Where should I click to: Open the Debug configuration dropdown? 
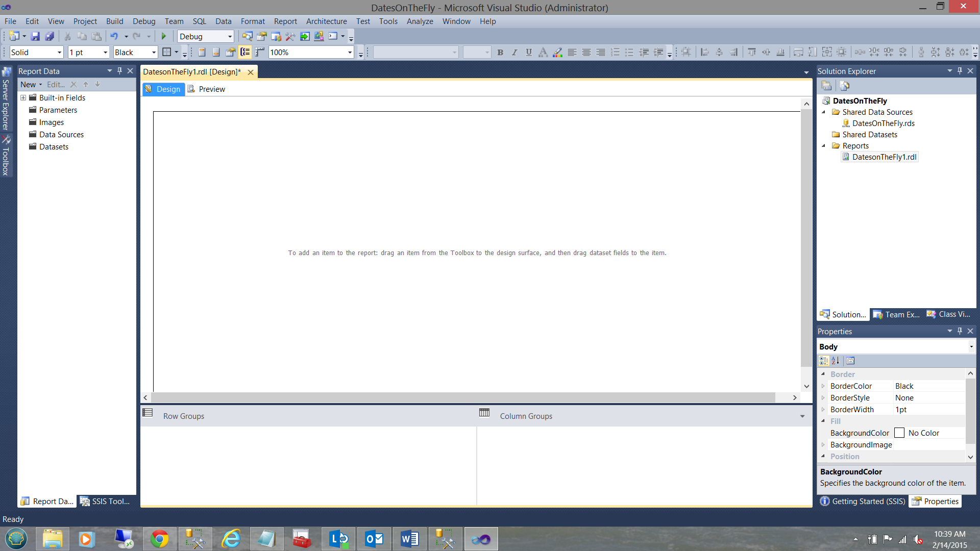coord(230,36)
